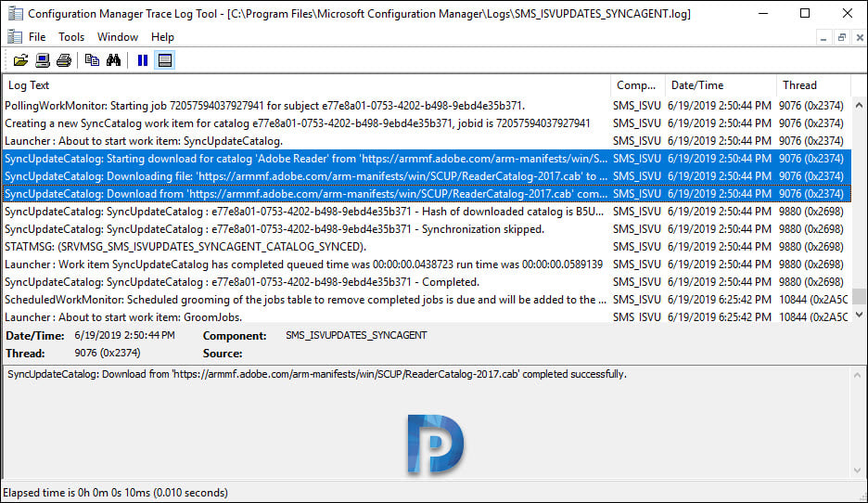Minimize the inner log document window
The width and height of the screenshot is (868, 503).
click(823, 38)
